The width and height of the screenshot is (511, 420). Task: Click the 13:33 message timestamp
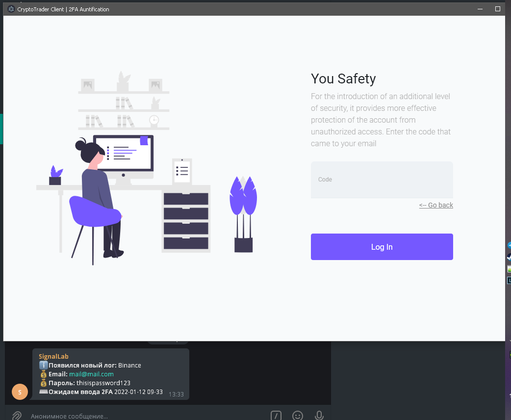(176, 394)
